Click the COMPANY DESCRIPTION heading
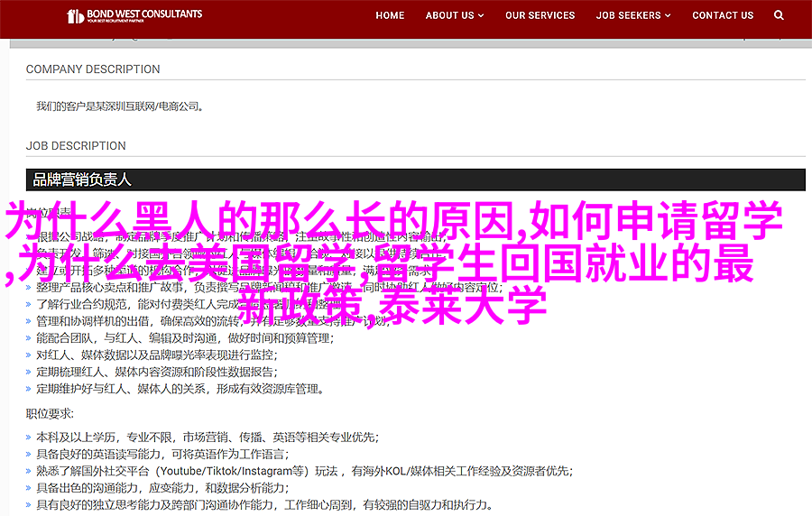The height and width of the screenshot is (516, 812). click(x=93, y=69)
